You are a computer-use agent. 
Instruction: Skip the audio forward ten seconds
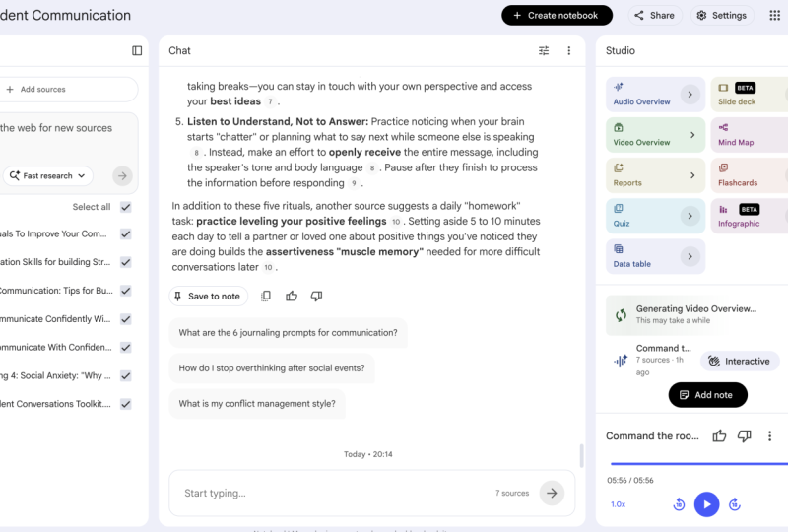(x=734, y=504)
